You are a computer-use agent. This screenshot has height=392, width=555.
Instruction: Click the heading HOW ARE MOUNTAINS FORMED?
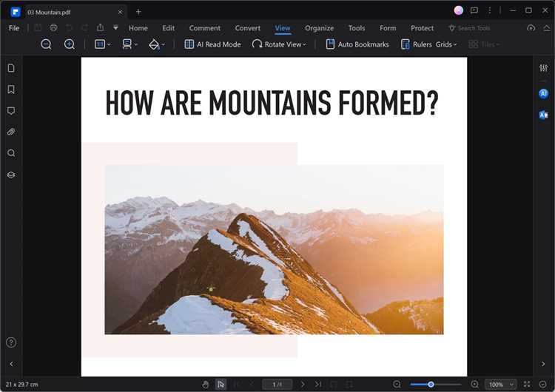point(272,103)
